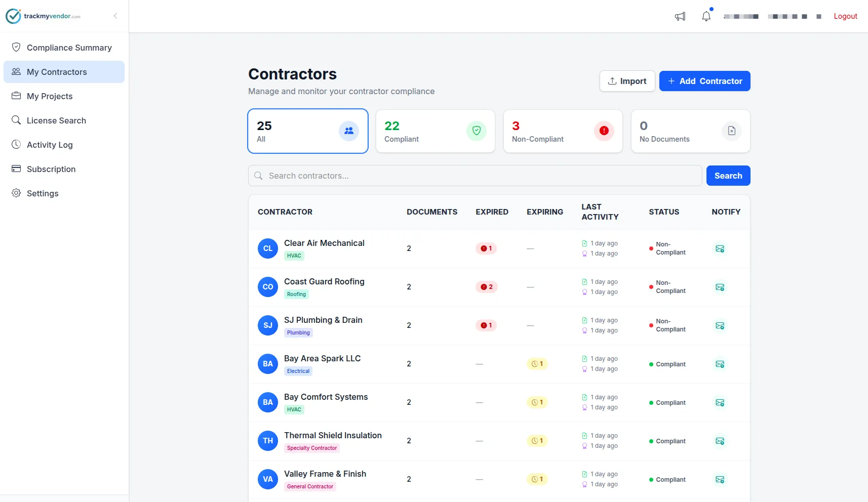This screenshot has height=502, width=868.
Task: Click the Logout link
Action: pyautogui.click(x=845, y=16)
